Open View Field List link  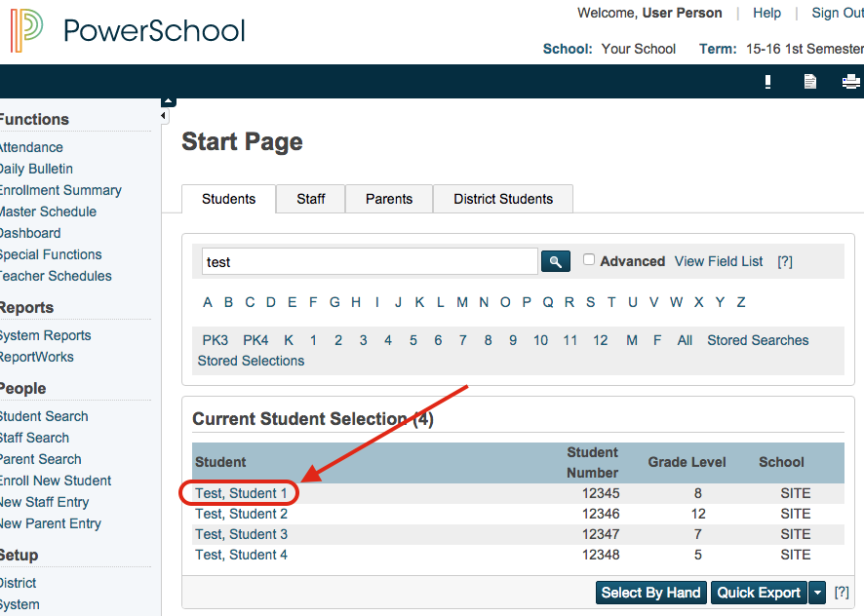(719, 261)
